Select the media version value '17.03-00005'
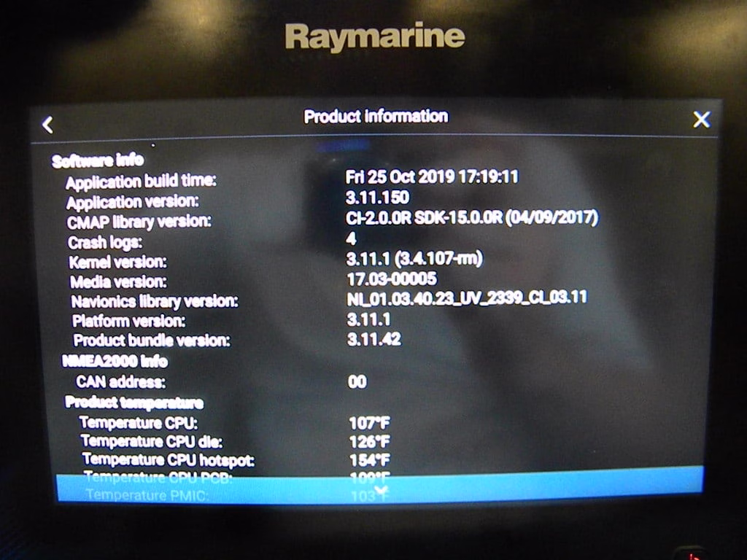747x560 pixels. [x=392, y=279]
